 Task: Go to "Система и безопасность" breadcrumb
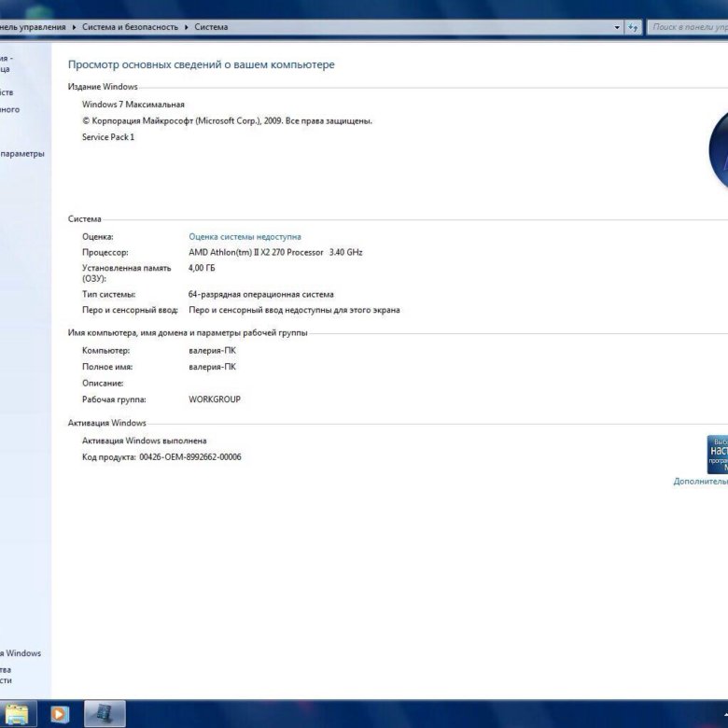click(x=130, y=27)
